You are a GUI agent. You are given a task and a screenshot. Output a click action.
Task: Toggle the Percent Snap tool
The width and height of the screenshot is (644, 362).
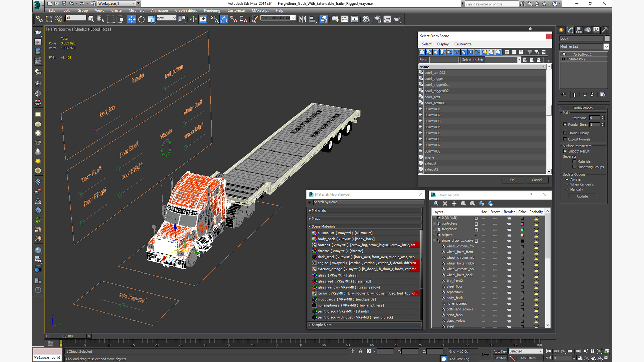coord(234,19)
